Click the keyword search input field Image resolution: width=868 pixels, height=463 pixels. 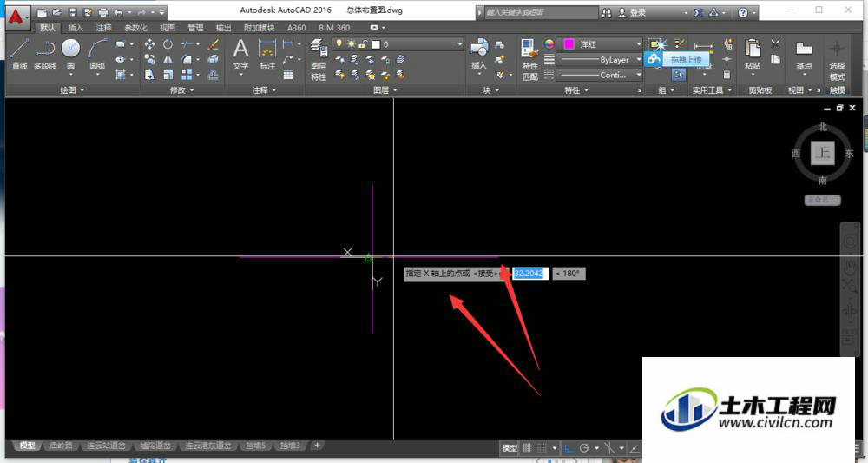pos(541,12)
